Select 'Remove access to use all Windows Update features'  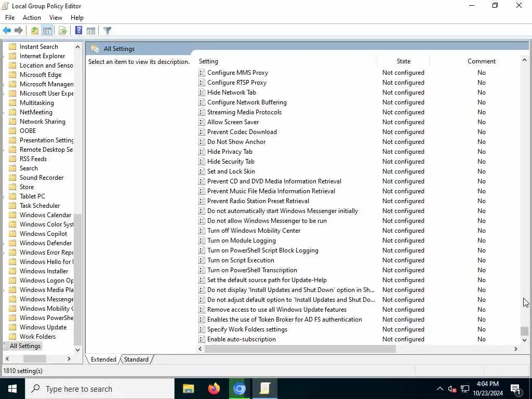tap(277, 310)
